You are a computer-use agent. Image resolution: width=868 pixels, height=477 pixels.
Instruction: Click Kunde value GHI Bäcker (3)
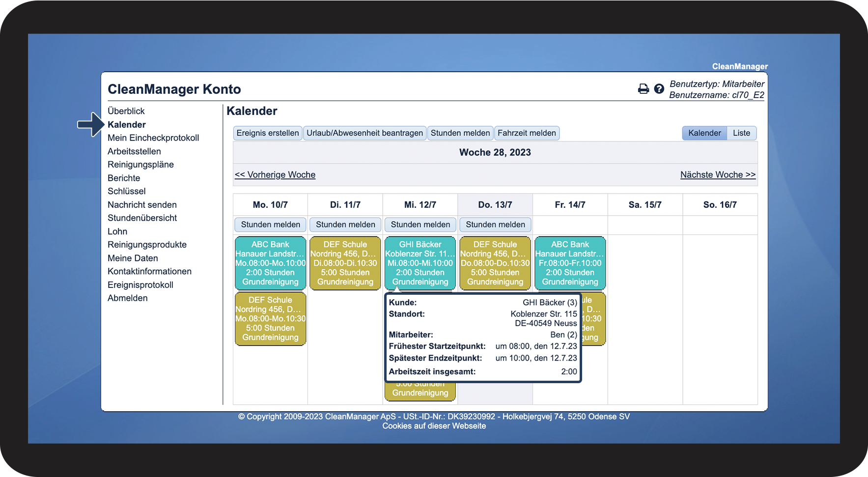[x=550, y=303]
